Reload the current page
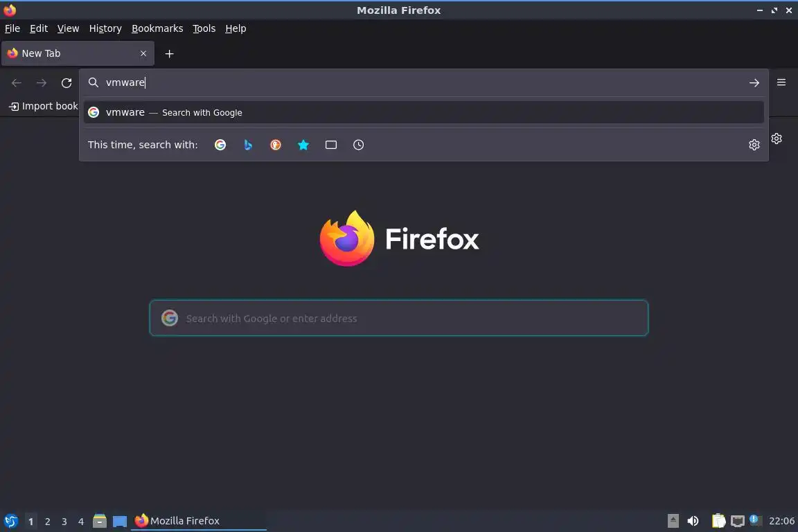This screenshot has width=798, height=532. click(x=66, y=82)
